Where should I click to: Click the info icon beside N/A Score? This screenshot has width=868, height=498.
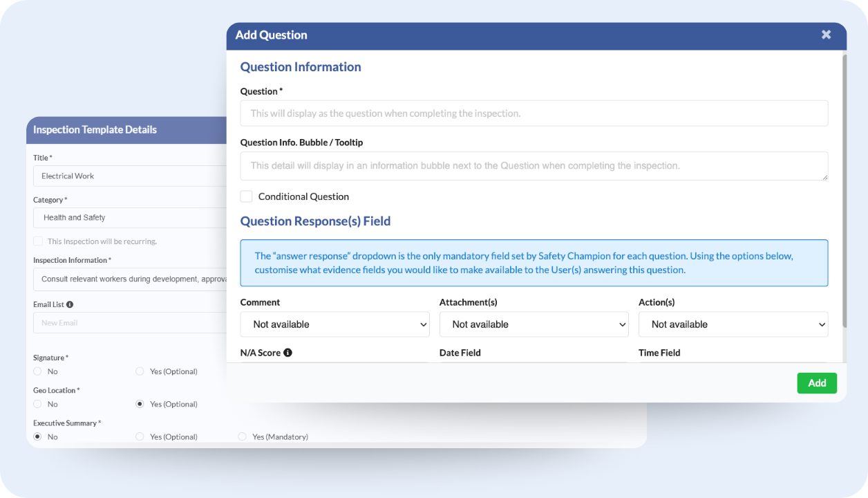click(287, 353)
